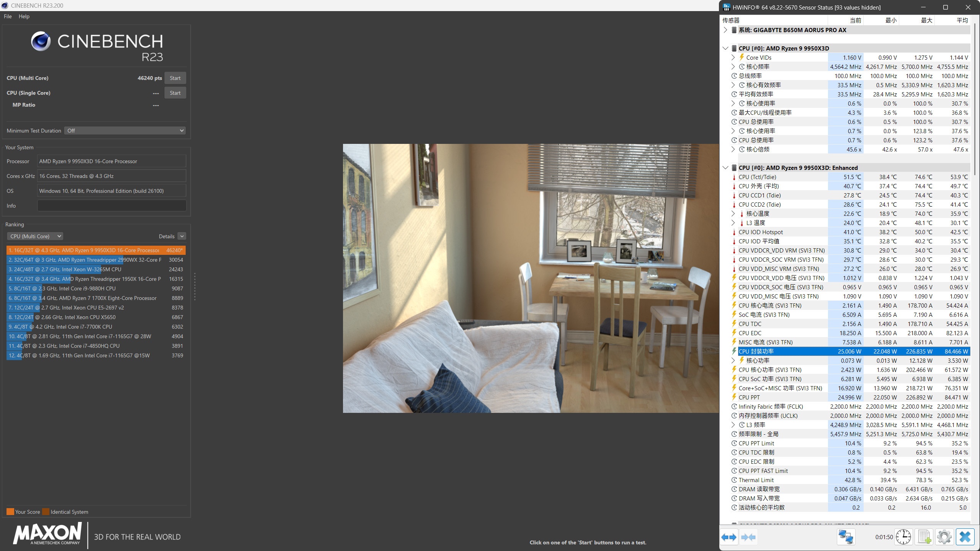The width and height of the screenshot is (980, 551).
Task: Start the CPU (Single Core) test
Action: point(175,93)
